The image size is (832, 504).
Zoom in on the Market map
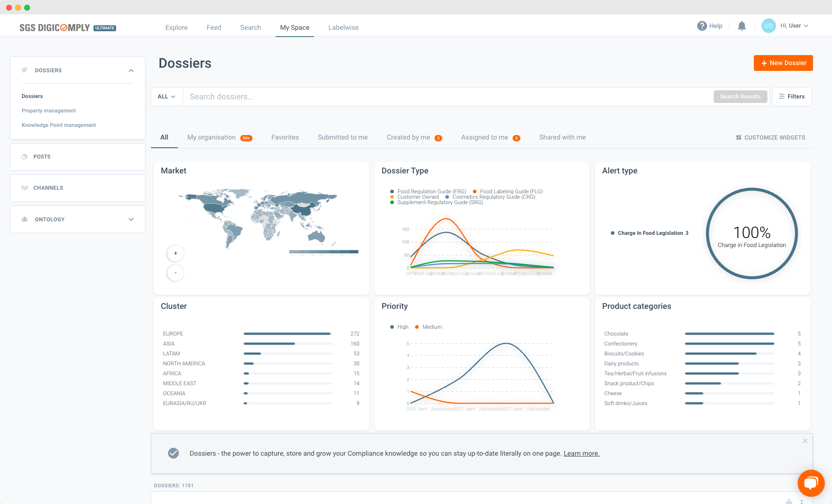click(x=176, y=253)
